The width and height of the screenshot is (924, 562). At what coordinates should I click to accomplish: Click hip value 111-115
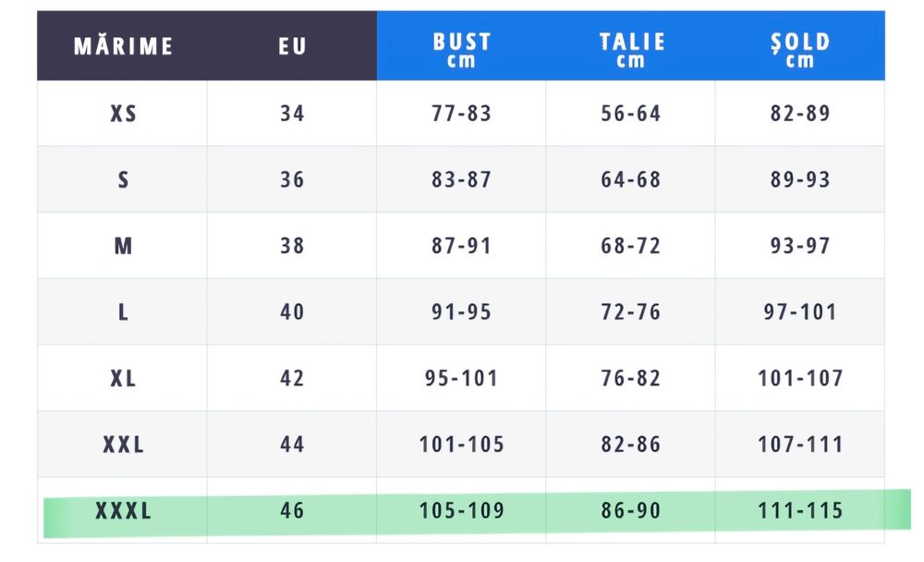(800, 511)
